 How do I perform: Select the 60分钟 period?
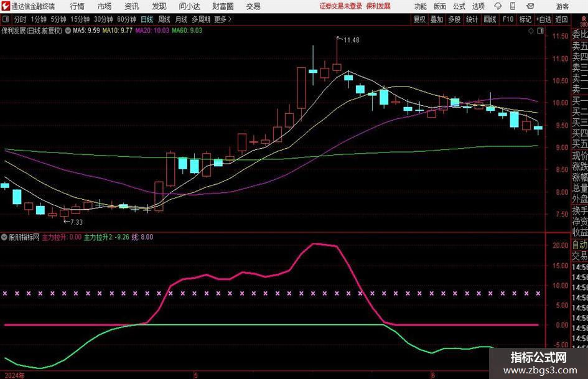pos(127,19)
